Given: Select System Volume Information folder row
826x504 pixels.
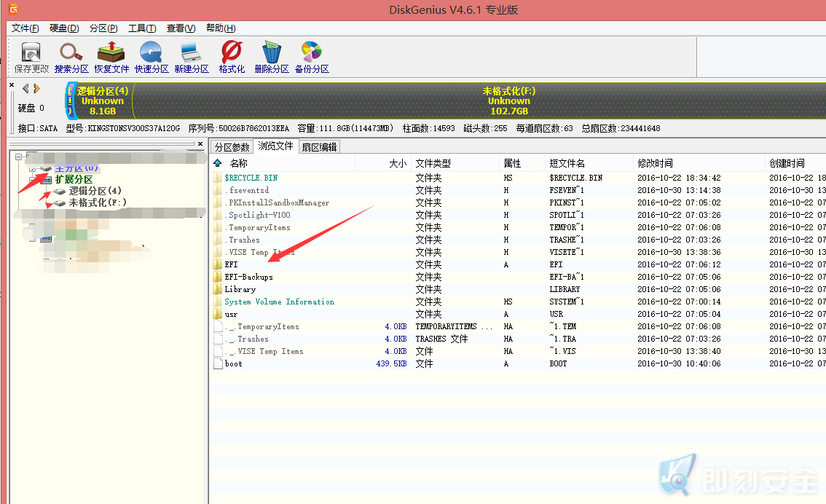Looking at the screenshot, I should (519, 302).
